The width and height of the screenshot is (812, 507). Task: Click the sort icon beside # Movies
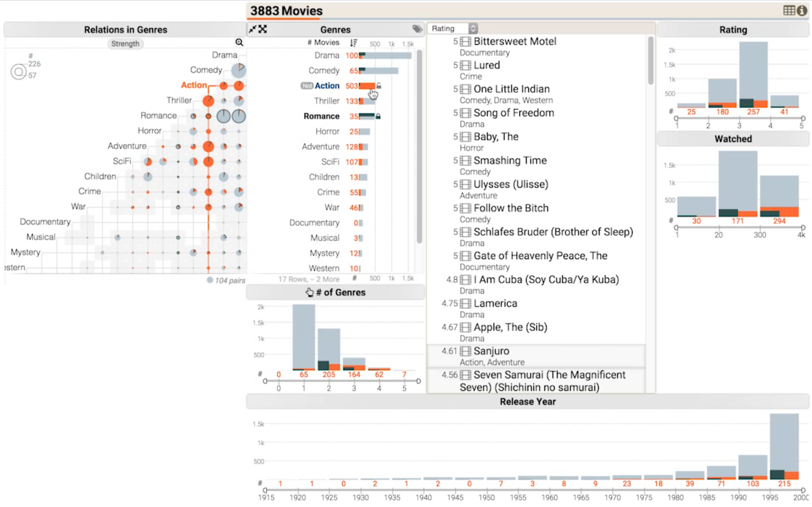pyautogui.click(x=353, y=43)
